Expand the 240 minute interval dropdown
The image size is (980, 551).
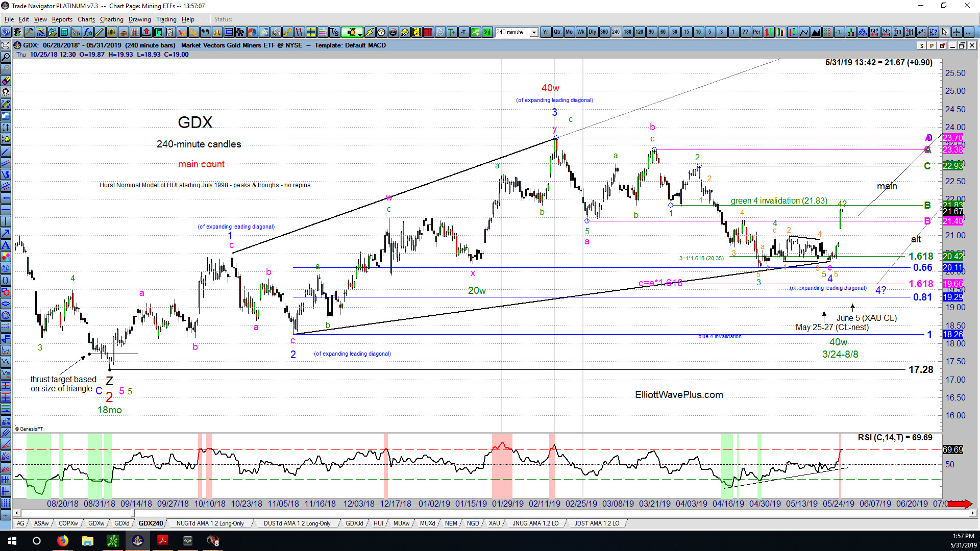[534, 32]
